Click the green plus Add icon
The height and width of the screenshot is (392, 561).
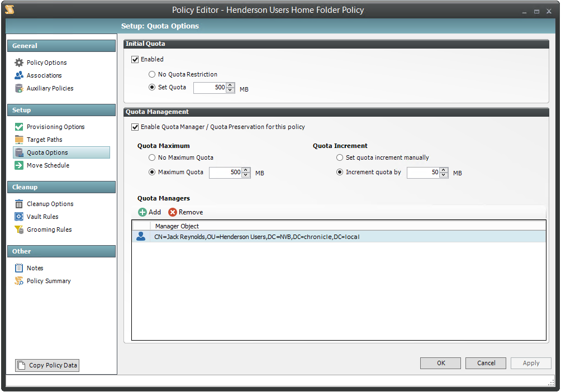(x=142, y=212)
